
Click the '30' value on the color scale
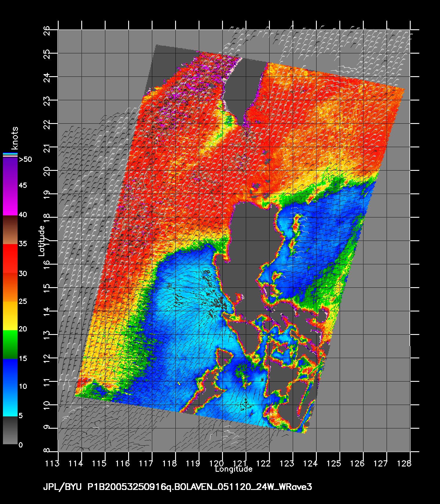click(23, 273)
